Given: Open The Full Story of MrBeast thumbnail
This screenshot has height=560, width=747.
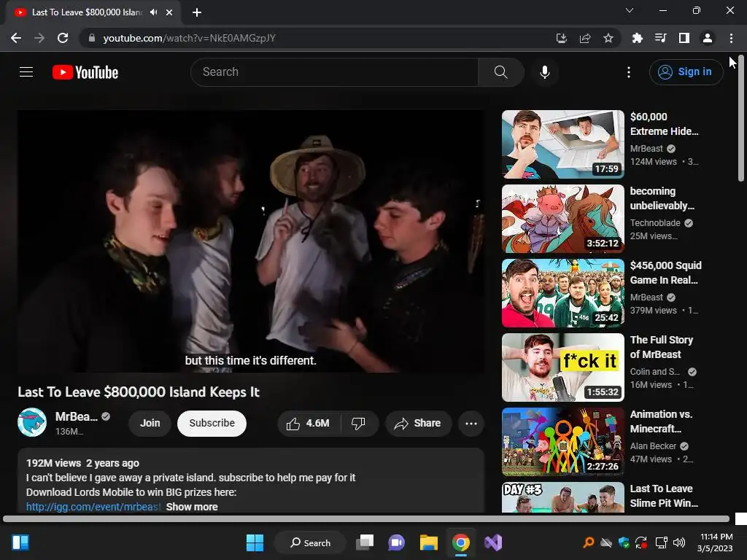Looking at the screenshot, I should (562, 367).
